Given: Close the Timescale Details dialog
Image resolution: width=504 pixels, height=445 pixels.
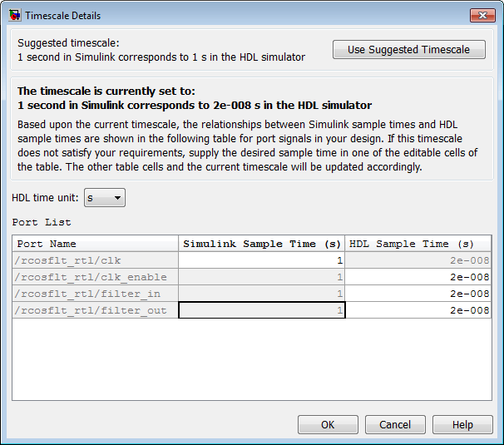Looking at the screenshot, I should point(482,15).
